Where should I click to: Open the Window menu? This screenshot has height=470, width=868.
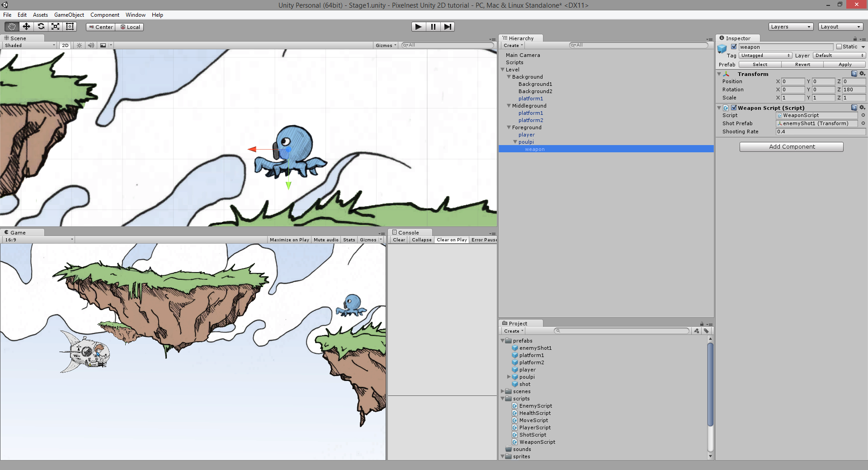(x=136, y=15)
